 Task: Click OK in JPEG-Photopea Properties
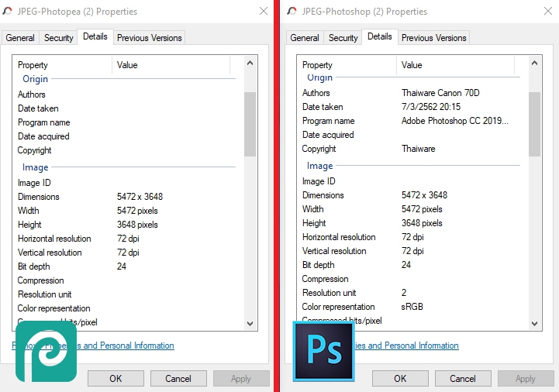(116, 379)
